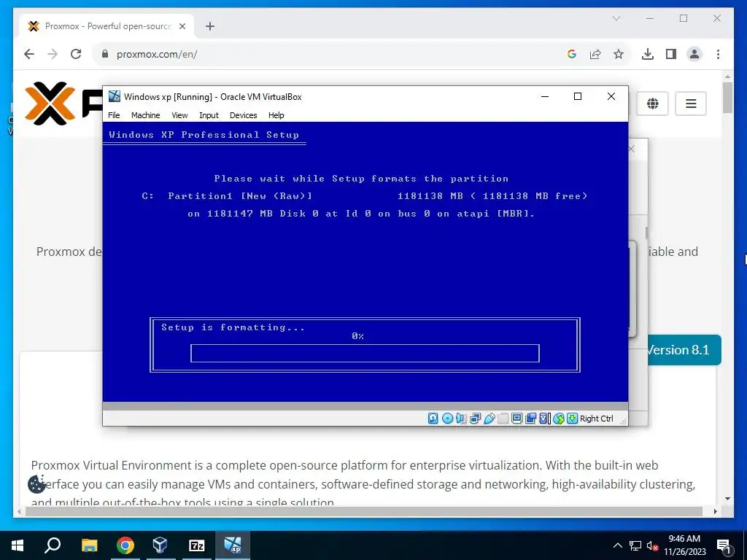Screen dimensions: 747x560
Task: Click the Version 8.1 button
Action: pyautogui.click(x=684, y=350)
